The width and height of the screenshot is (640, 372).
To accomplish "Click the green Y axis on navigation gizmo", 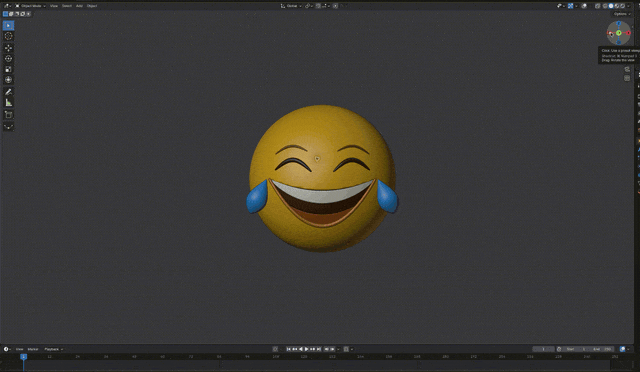I will click(x=619, y=33).
